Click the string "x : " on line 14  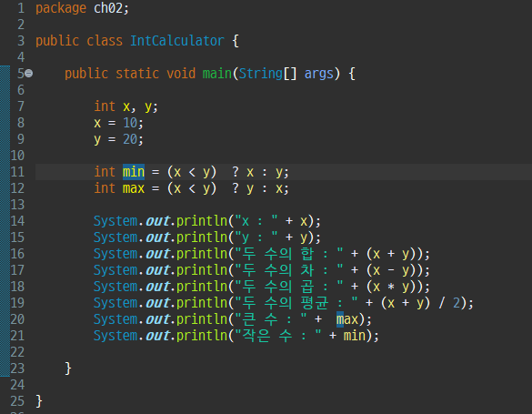click(256, 221)
